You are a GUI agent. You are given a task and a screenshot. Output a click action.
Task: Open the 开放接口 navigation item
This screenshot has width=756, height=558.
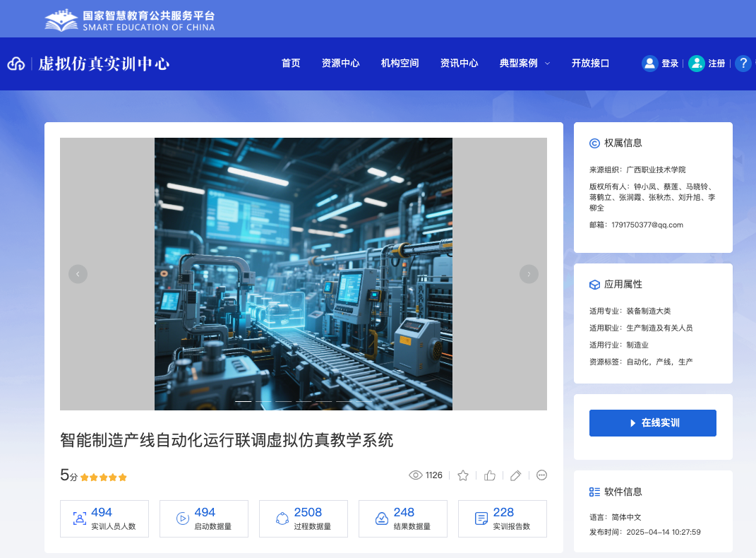click(x=590, y=64)
